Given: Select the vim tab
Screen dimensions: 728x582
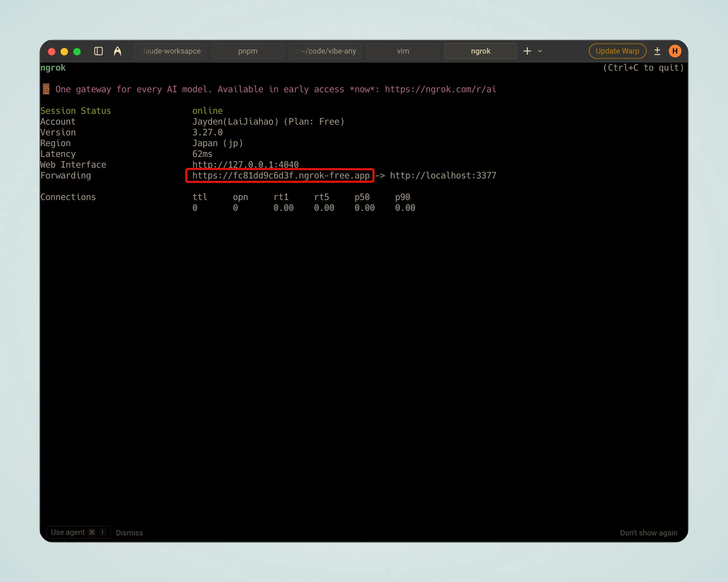Looking at the screenshot, I should coord(403,51).
